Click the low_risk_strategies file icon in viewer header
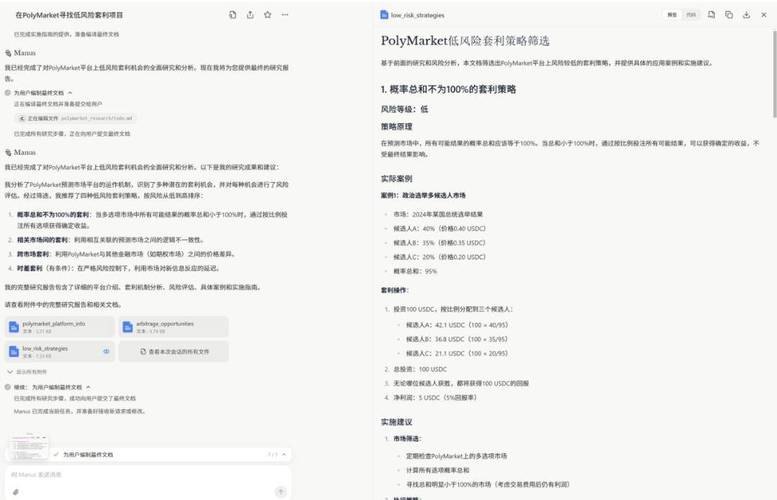 pos(384,15)
